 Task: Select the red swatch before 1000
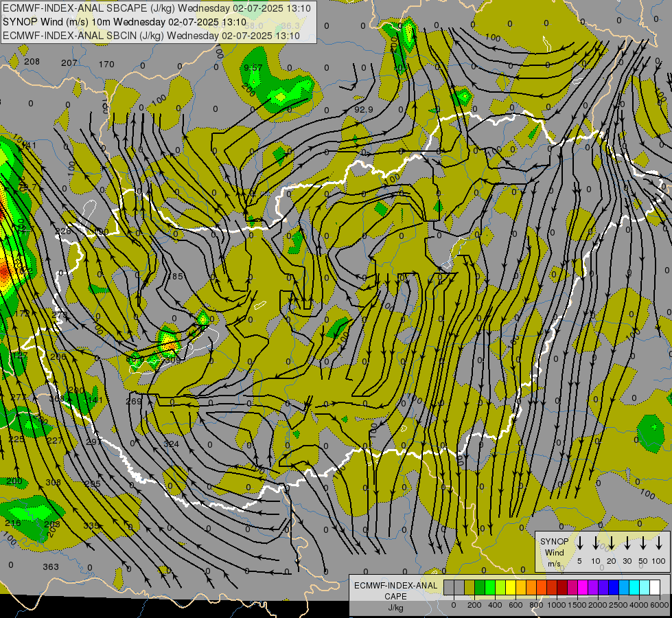(552, 587)
